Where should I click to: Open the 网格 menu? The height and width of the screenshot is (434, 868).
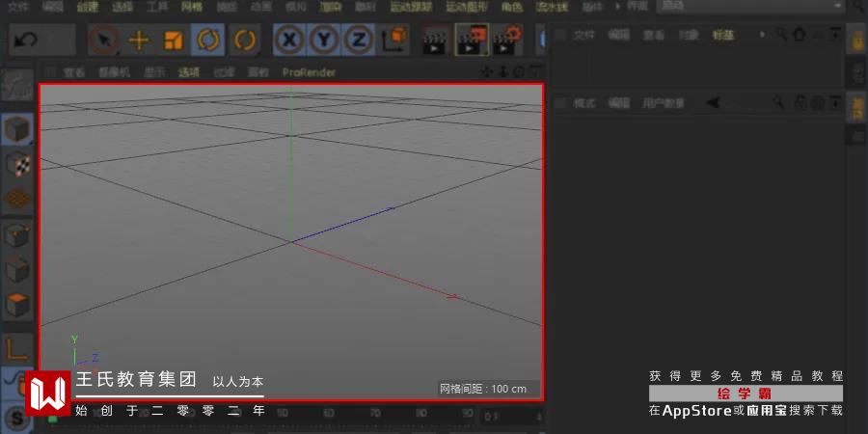[192, 7]
